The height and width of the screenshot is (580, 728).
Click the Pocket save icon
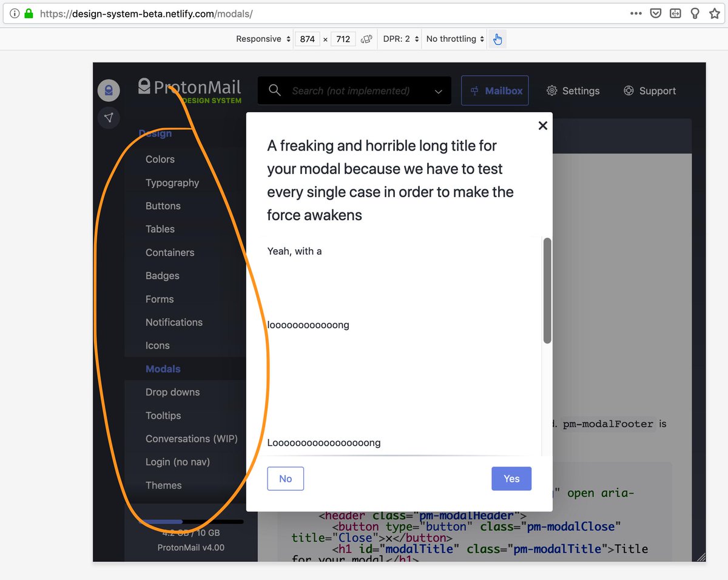click(x=656, y=13)
